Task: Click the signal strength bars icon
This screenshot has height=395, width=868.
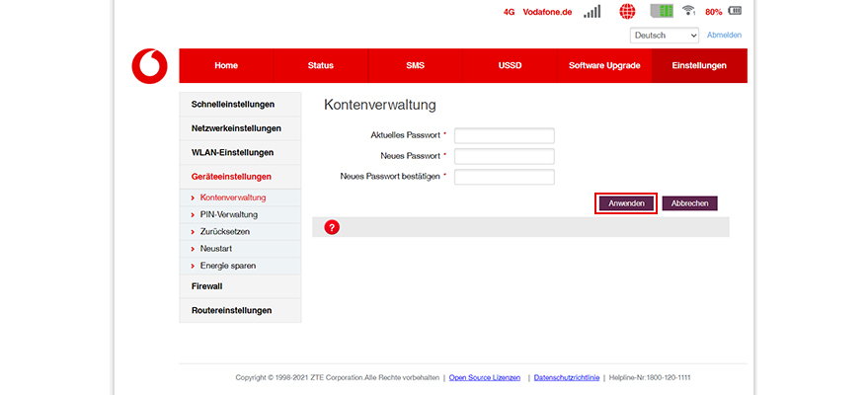Action: [x=592, y=12]
